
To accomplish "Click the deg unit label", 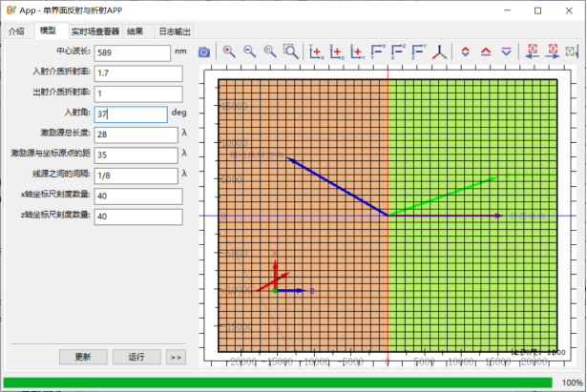I will point(178,113).
